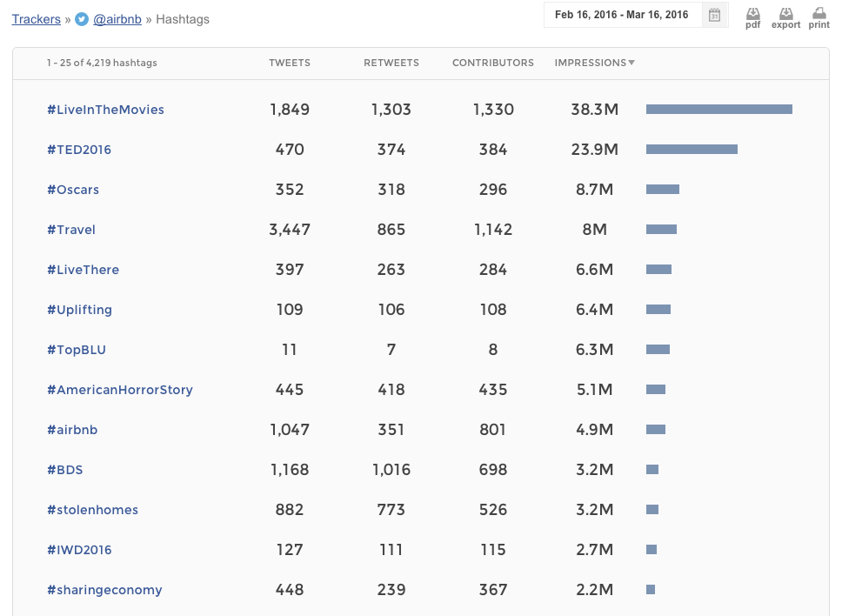842x616 pixels.
Task: Click the #Travel impressions bar
Action: pos(662,230)
